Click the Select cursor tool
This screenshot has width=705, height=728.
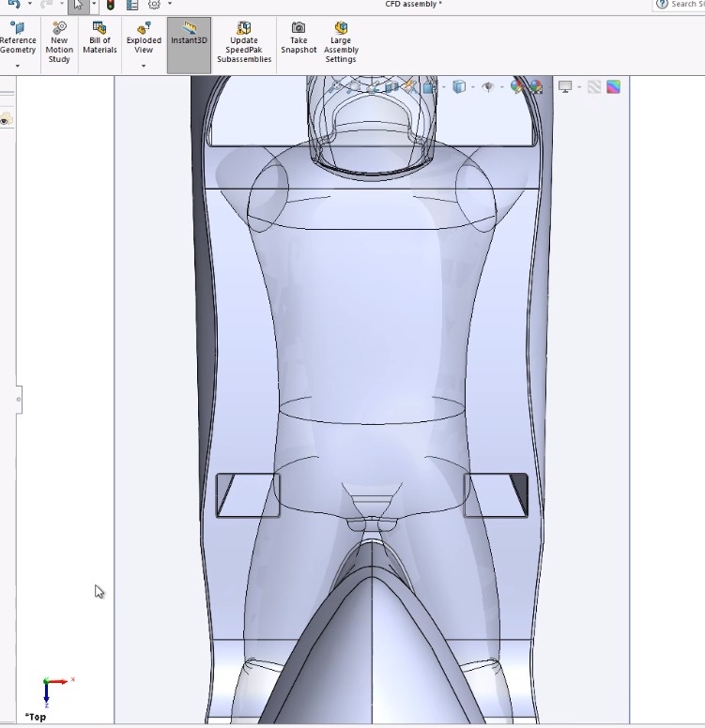pyautogui.click(x=78, y=5)
